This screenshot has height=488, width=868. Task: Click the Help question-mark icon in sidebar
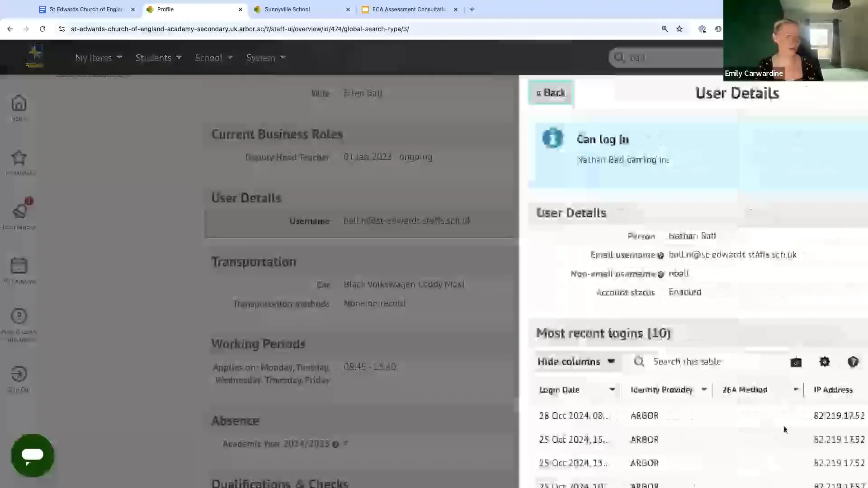point(19,316)
